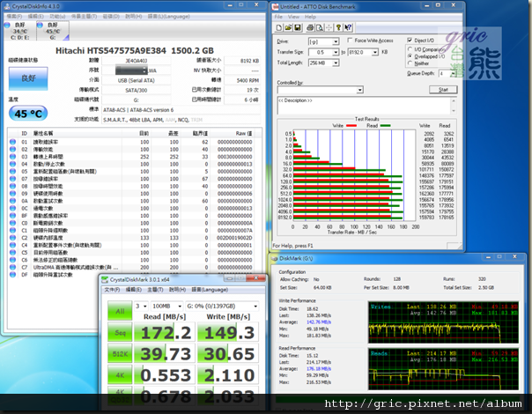Image resolution: width=532 pixels, height=414 pixels.
Task: Click the Print icon in ATTO toolbar
Action: 310,28
